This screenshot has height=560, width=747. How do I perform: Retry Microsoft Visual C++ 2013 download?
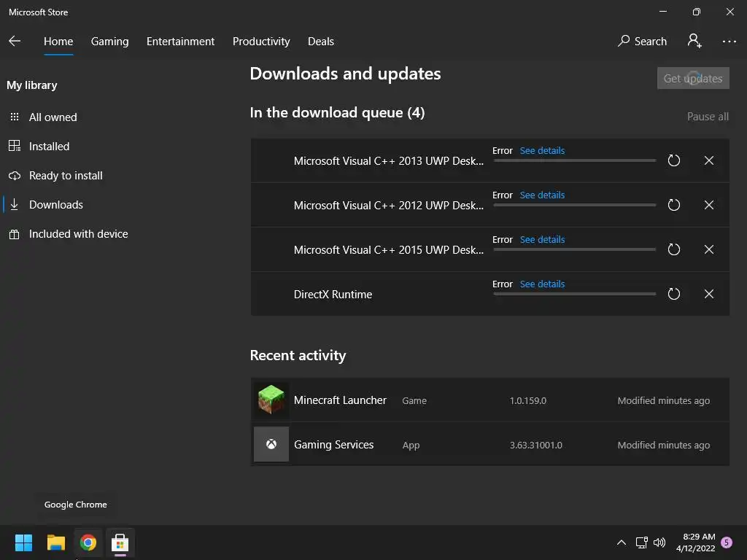673,160
